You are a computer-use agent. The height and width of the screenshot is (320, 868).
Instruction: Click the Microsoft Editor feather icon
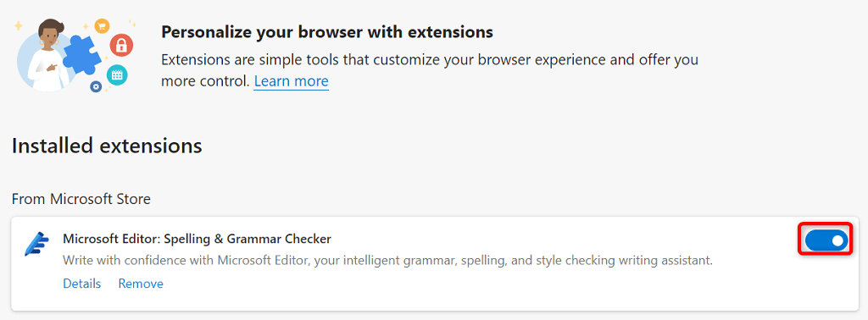point(37,244)
